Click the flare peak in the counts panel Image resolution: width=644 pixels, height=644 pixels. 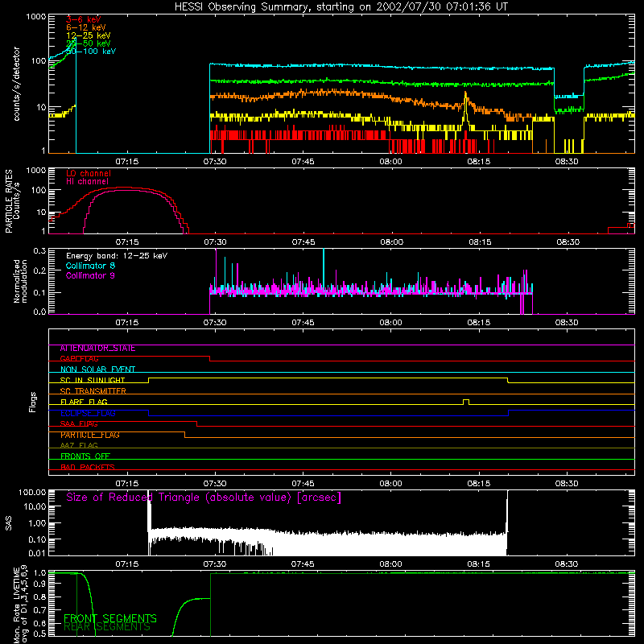[465, 93]
